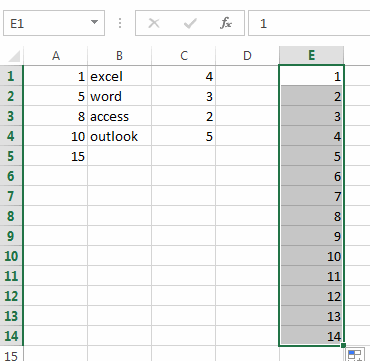Click cell A2 with value 5
The image size is (370, 361).
coord(56,96)
